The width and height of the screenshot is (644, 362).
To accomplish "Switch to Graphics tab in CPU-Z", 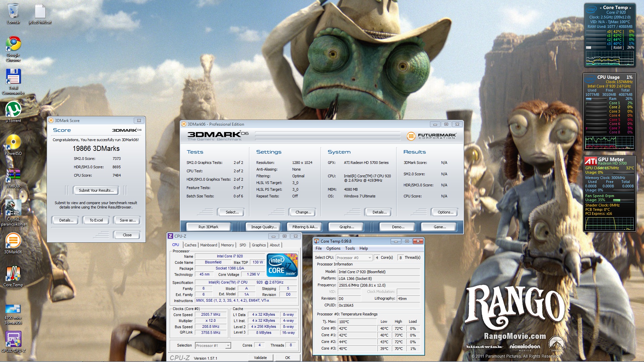I will point(259,245).
